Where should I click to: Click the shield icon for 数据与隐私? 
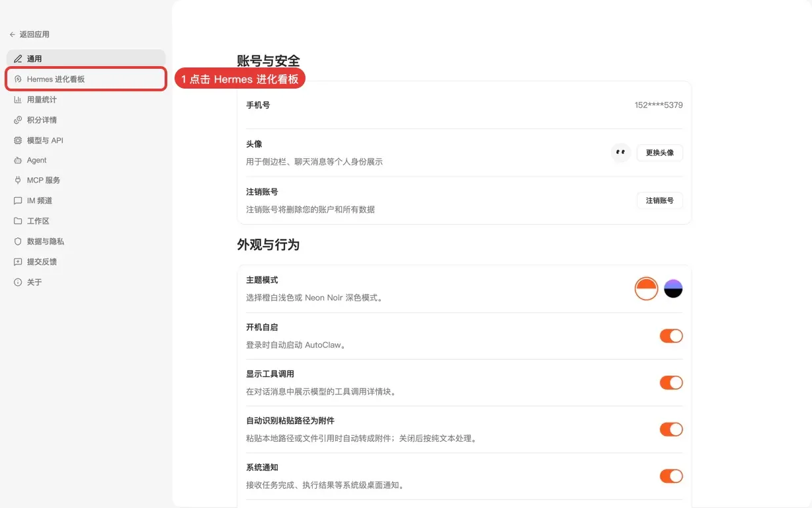click(x=18, y=241)
